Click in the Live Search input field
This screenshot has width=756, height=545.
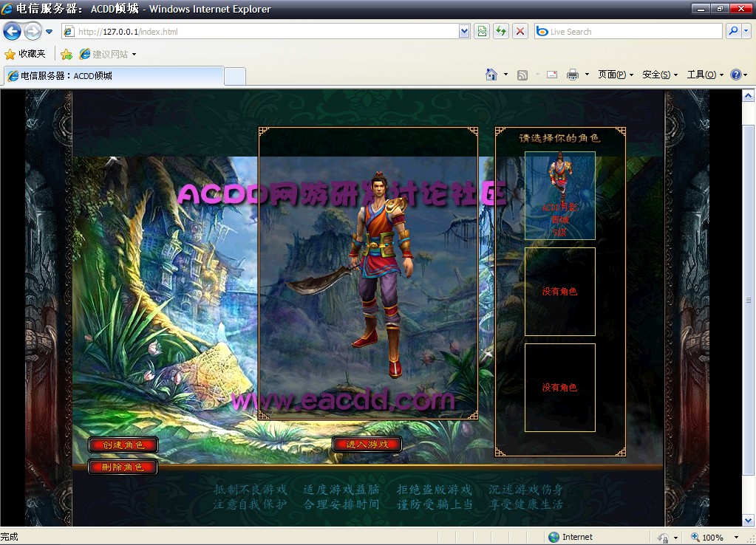pos(627,32)
